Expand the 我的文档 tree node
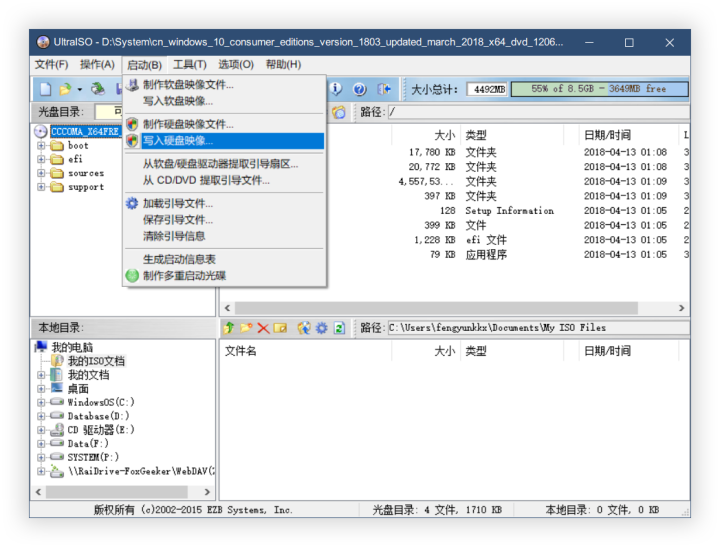Viewport: 720px width, 547px height. [41, 375]
